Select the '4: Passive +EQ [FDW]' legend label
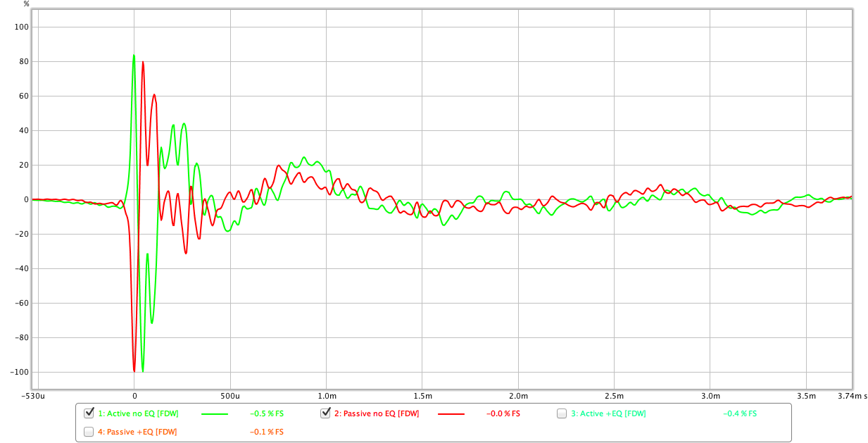868x443 pixels. click(x=137, y=432)
